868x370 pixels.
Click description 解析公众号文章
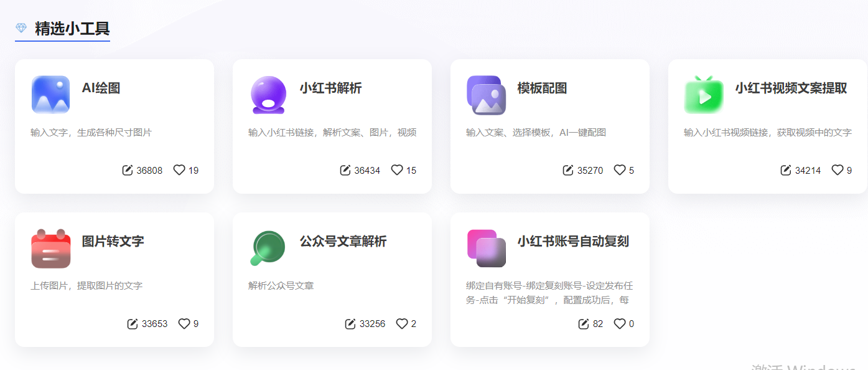pos(281,286)
